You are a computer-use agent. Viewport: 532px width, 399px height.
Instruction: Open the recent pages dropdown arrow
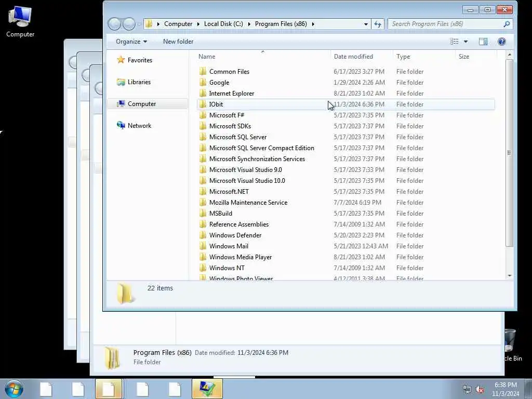click(139, 24)
